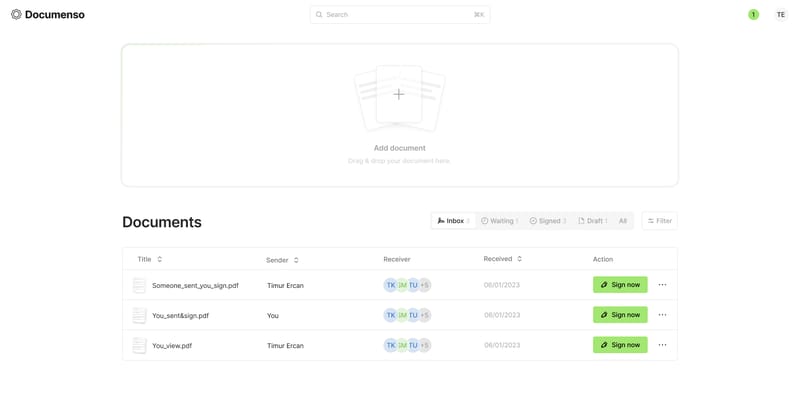Image resolution: width=800 pixels, height=400 pixels.
Task: Click the plus icon to add document
Action: (x=398, y=94)
